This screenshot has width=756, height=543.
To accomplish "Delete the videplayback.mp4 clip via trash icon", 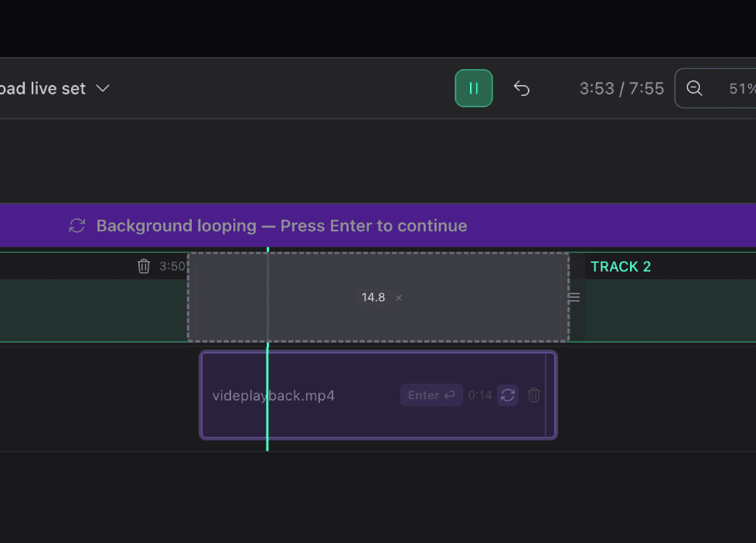I will (x=534, y=395).
